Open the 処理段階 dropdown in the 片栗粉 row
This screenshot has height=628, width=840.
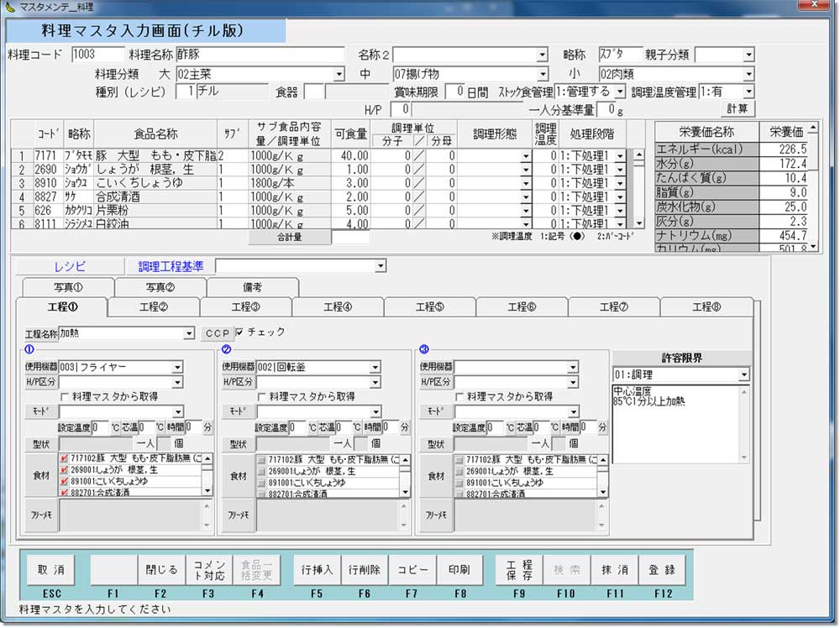[620, 211]
